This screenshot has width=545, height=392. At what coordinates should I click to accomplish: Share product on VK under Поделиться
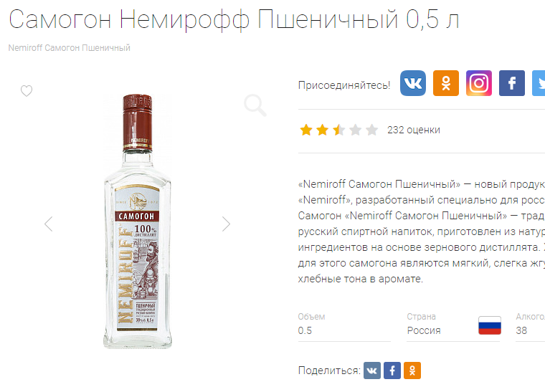click(x=372, y=371)
